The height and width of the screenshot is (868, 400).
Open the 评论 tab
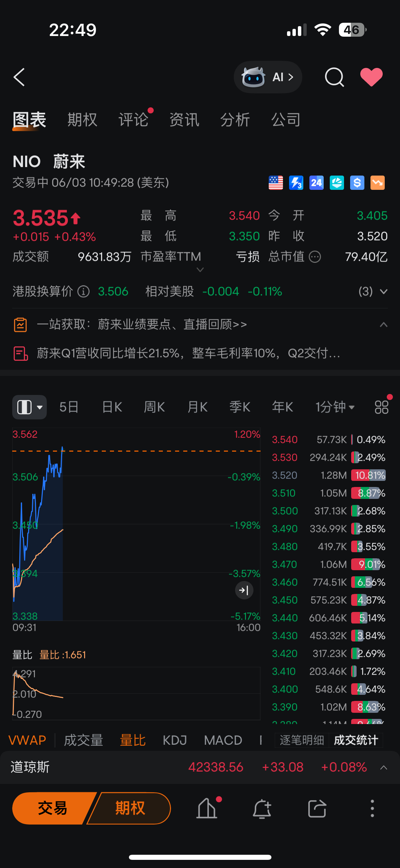click(x=133, y=120)
